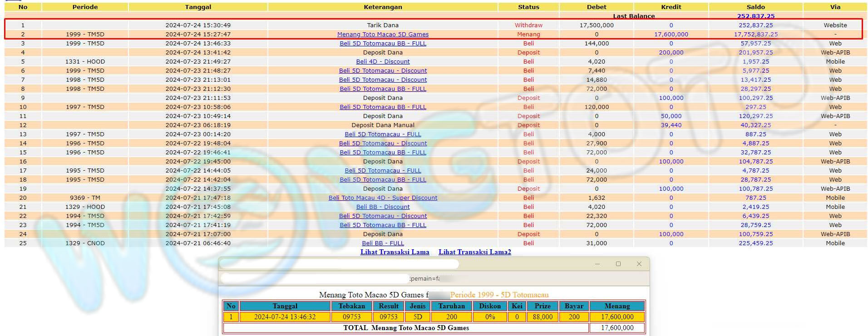The image size is (868, 336).
Task: Open row 3 Beli 5D Totomacau BB - FULL
Action: point(383,44)
